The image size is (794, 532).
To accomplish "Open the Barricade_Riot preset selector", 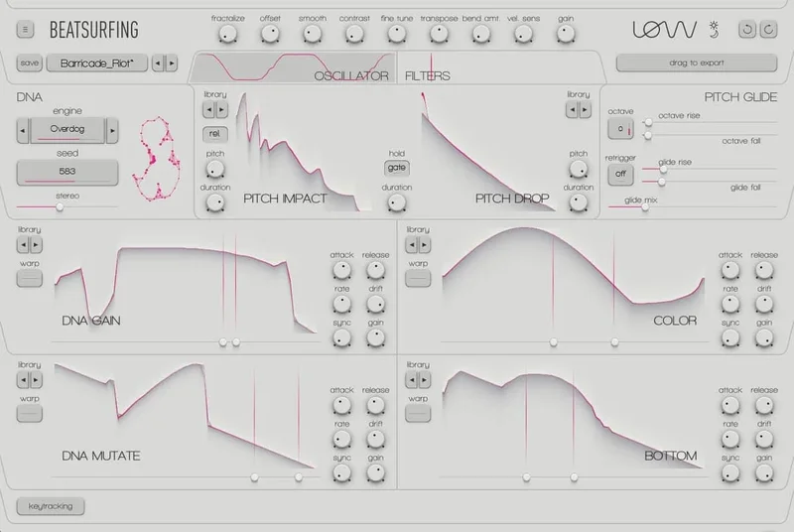I will tap(97, 64).
